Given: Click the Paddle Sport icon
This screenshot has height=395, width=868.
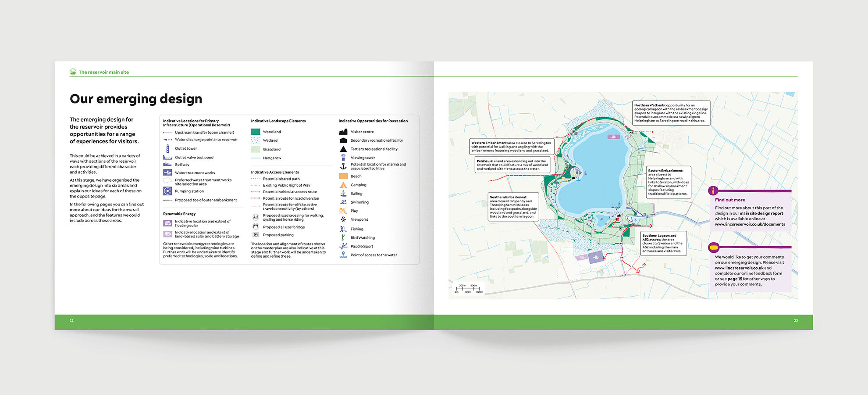Looking at the screenshot, I should tap(343, 246).
